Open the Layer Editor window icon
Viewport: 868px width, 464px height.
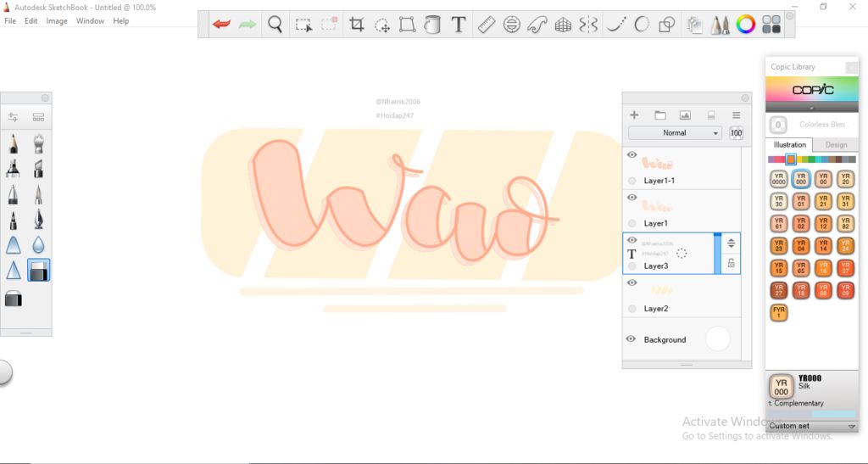694,25
